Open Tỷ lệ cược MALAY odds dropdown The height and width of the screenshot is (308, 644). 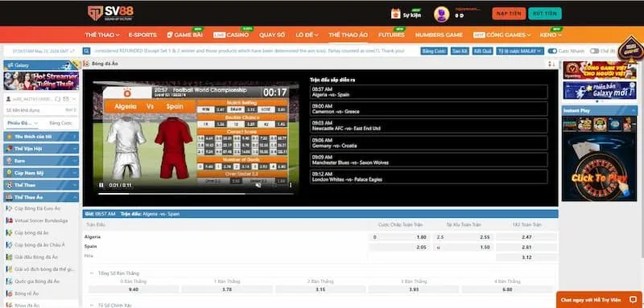[x=520, y=51]
